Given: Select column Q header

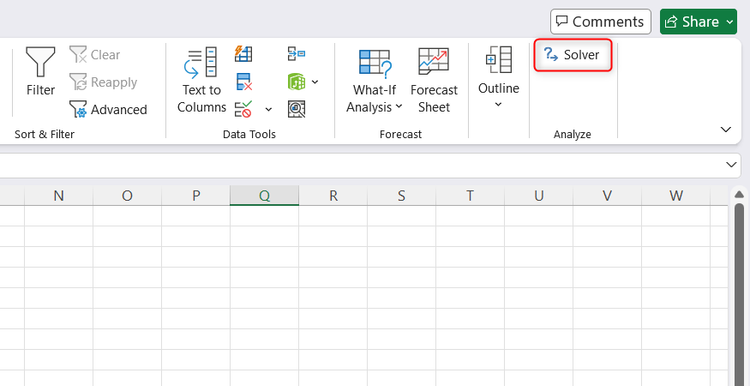Looking at the screenshot, I should (264, 196).
